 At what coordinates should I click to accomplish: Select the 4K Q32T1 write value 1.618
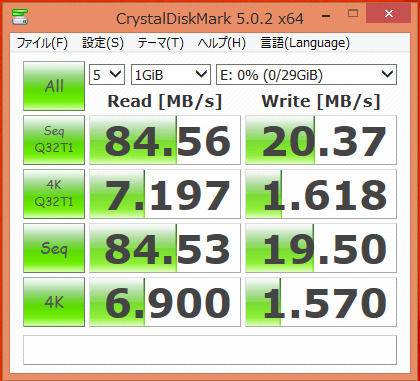click(321, 194)
